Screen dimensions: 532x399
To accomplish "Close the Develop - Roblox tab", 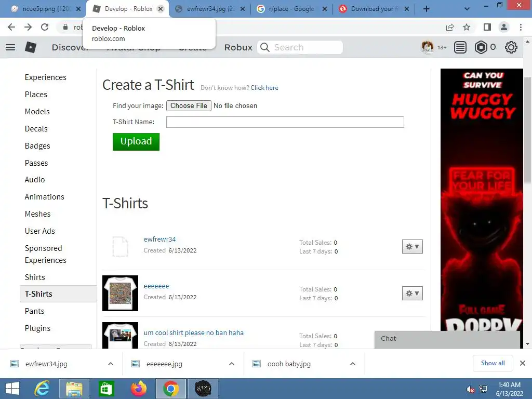I will pyautogui.click(x=161, y=9).
